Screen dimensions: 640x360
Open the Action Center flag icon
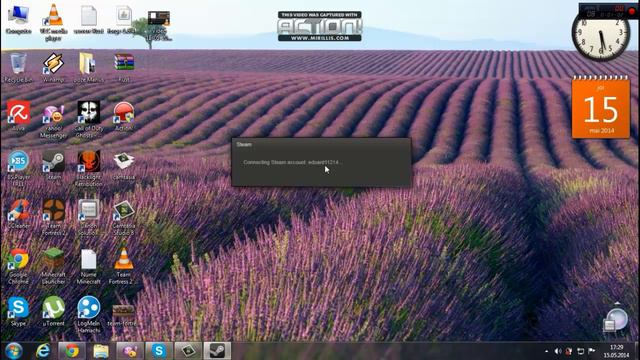click(591, 351)
